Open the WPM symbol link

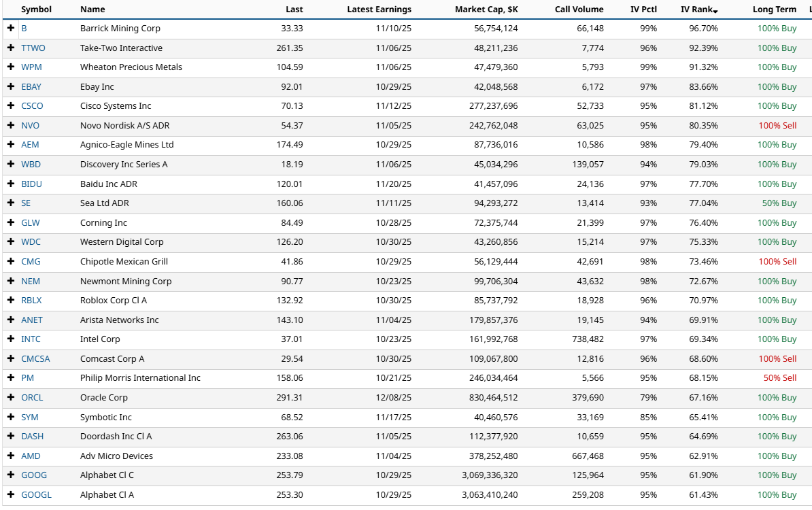point(31,67)
